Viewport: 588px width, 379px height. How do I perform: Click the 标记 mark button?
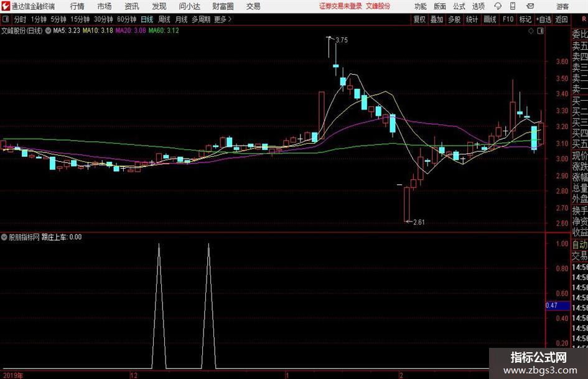pos(525,19)
